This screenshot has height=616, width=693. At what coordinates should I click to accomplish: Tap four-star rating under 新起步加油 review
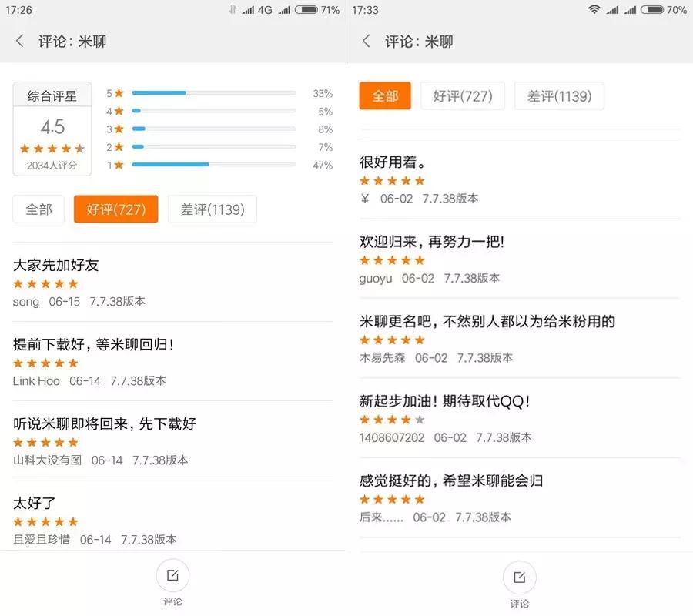tap(392, 420)
